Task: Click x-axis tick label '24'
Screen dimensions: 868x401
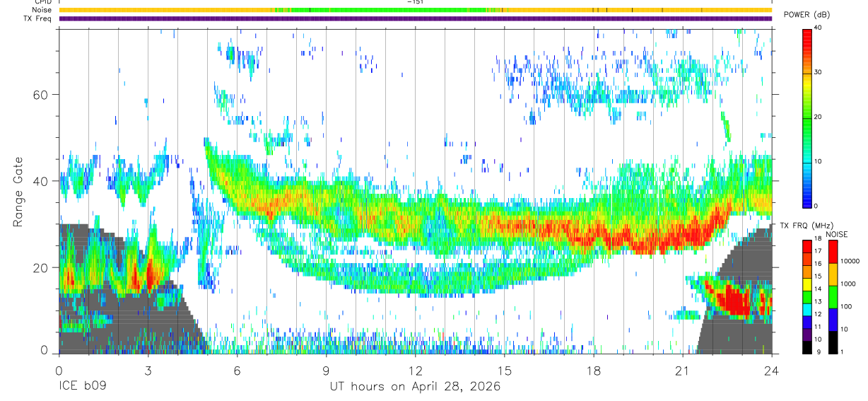Action: coord(771,371)
